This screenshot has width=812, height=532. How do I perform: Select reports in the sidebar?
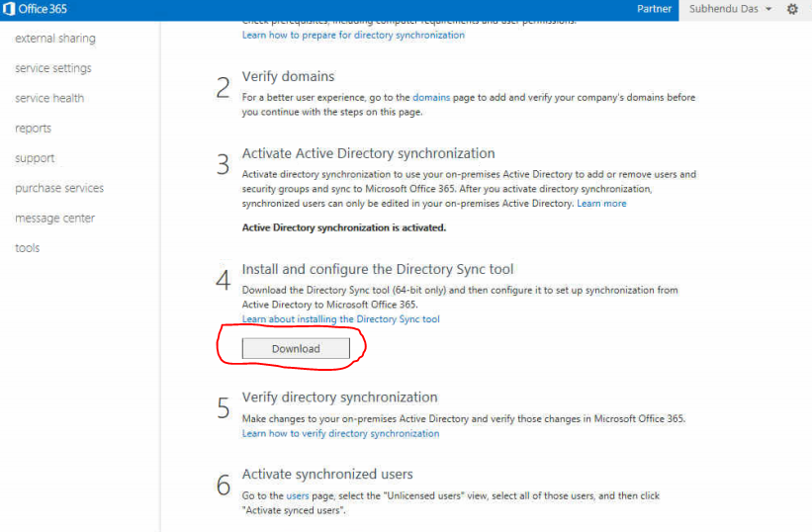tap(34, 129)
